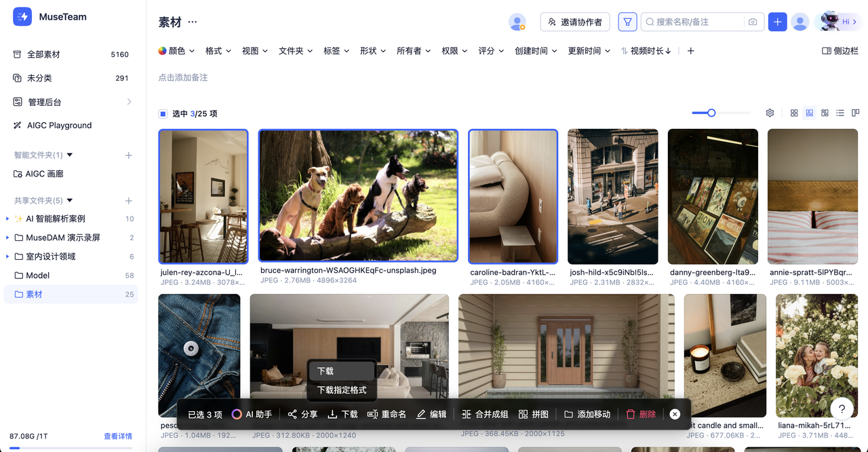Click the 选中 3/25 项 master checkbox
The height and width of the screenshot is (452, 868).
(163, 113)
